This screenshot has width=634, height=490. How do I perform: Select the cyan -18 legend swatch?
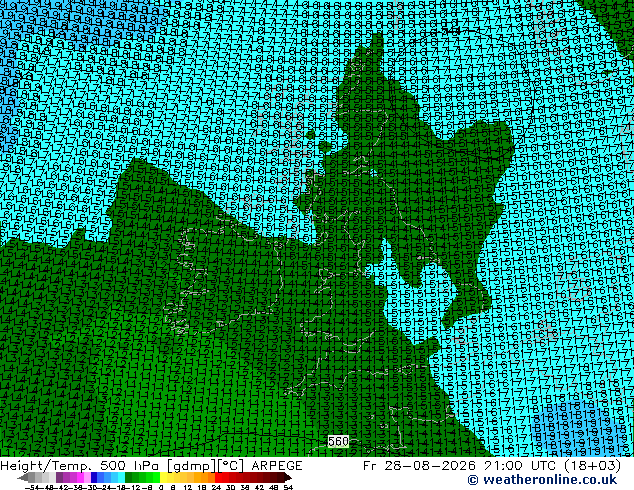[122, 477]
